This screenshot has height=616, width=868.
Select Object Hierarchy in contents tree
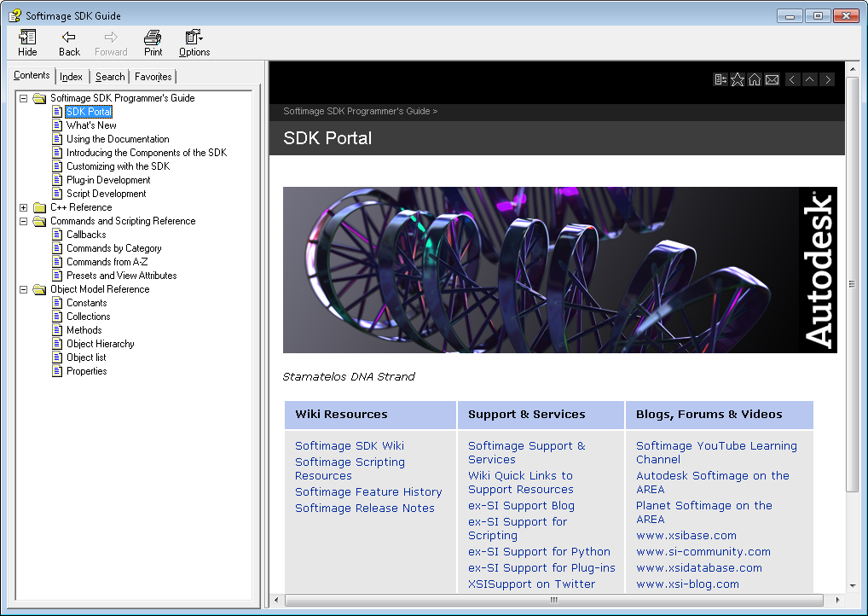click(100, 344)
